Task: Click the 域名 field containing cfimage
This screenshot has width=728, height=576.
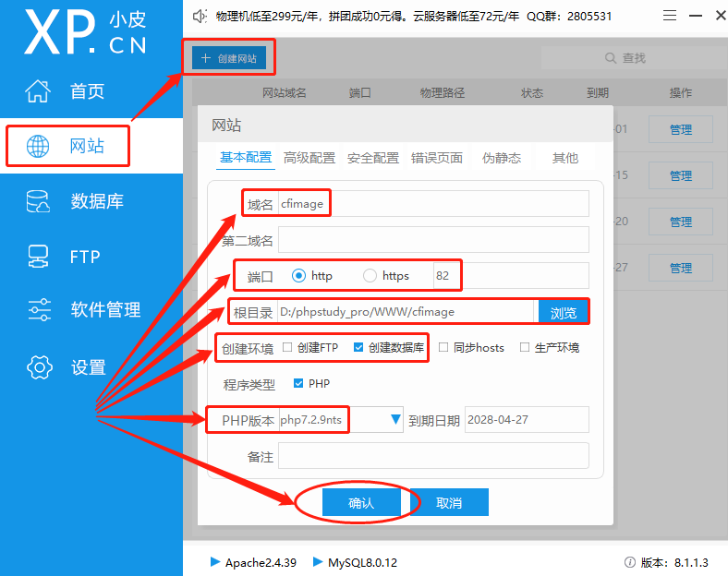Action: (x=433, y=204)
